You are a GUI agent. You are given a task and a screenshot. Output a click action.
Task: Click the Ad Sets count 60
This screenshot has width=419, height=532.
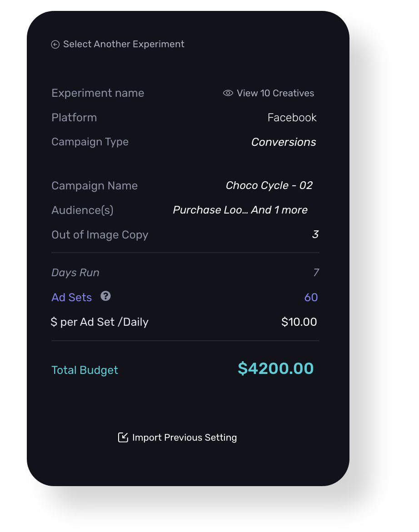(x=311, y=298)
